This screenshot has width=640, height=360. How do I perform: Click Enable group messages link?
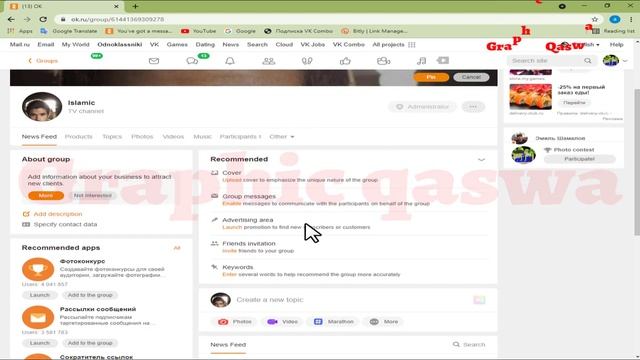(x=231, y=204)
